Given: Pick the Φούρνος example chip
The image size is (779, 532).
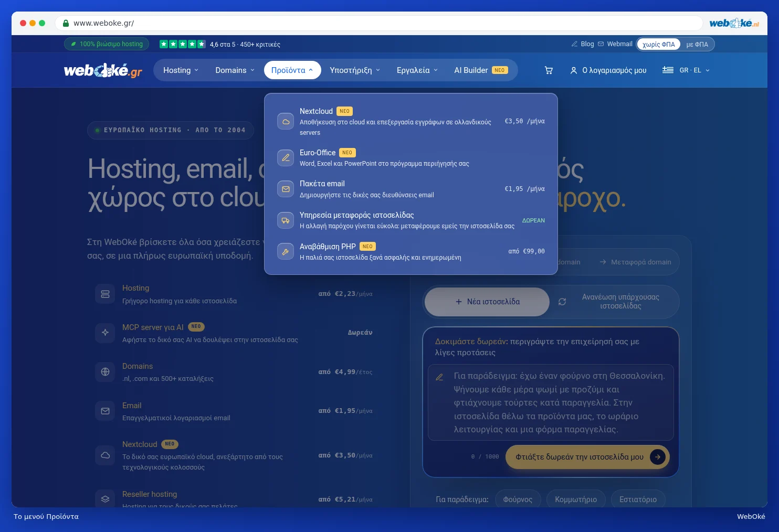Looking at the screenshot, I should click(518, 499).
